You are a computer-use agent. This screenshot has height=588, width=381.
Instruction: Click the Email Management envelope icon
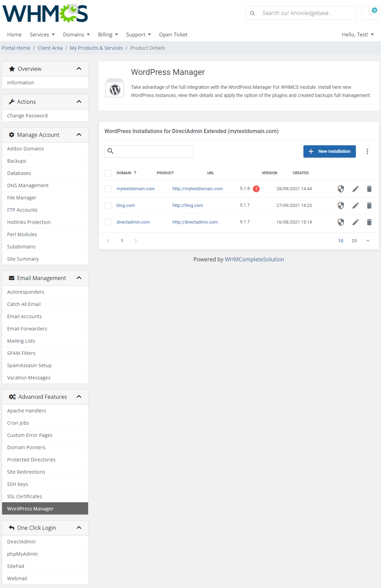[x=12, y=278]
